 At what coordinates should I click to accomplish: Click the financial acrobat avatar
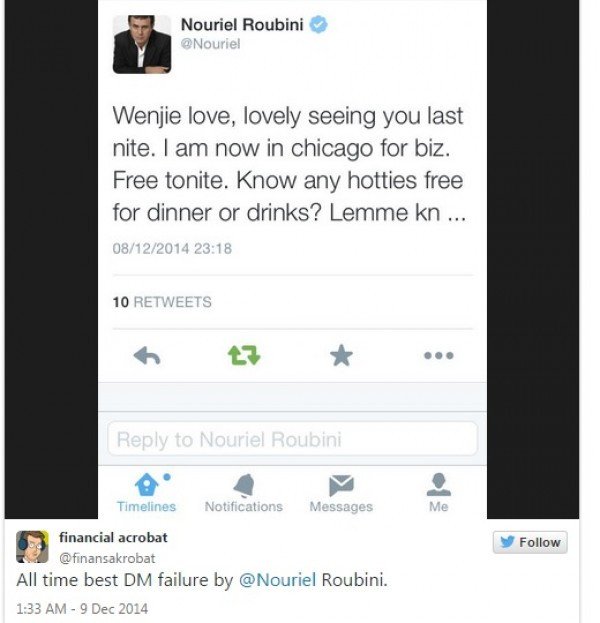(32, 547)
